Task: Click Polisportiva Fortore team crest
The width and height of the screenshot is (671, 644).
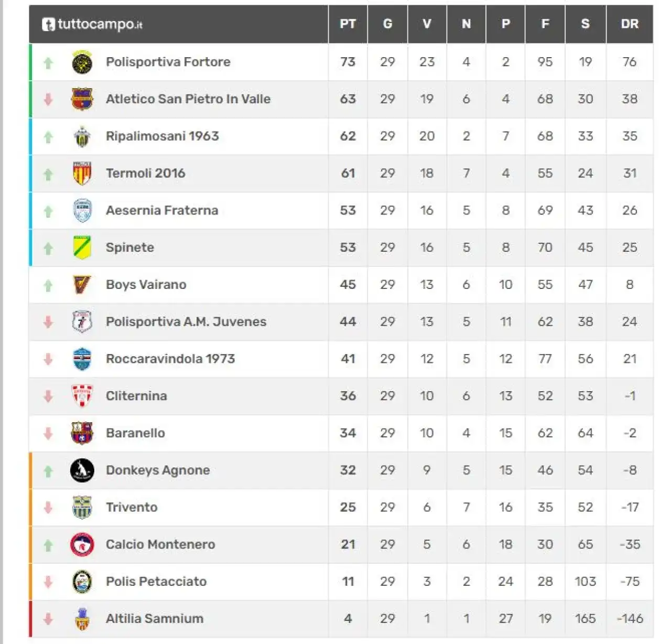Action: (82, 62)
